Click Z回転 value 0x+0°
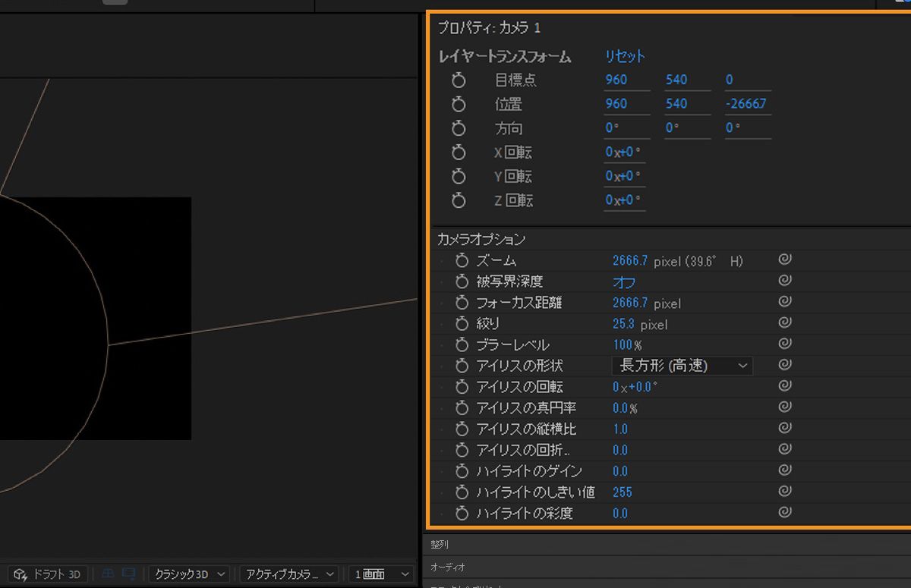This screenshot has width=911, height=588. coord(623,201)
